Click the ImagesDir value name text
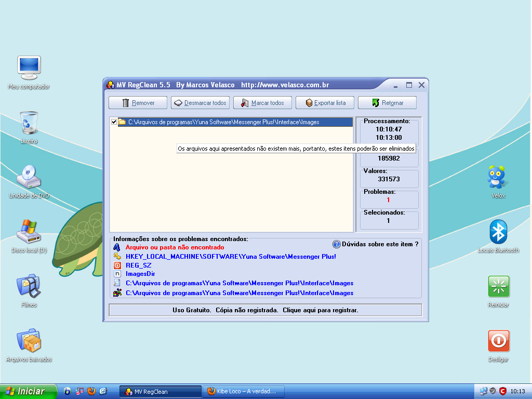 pos(140,274)
